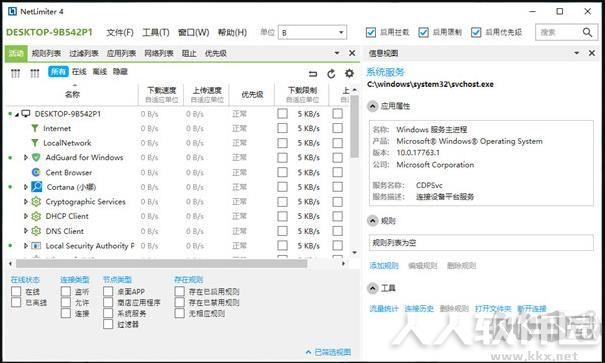The image size is (605, 363).
Task: Sort by the 下载速度 column header
Action: click(x=162, y=94)
